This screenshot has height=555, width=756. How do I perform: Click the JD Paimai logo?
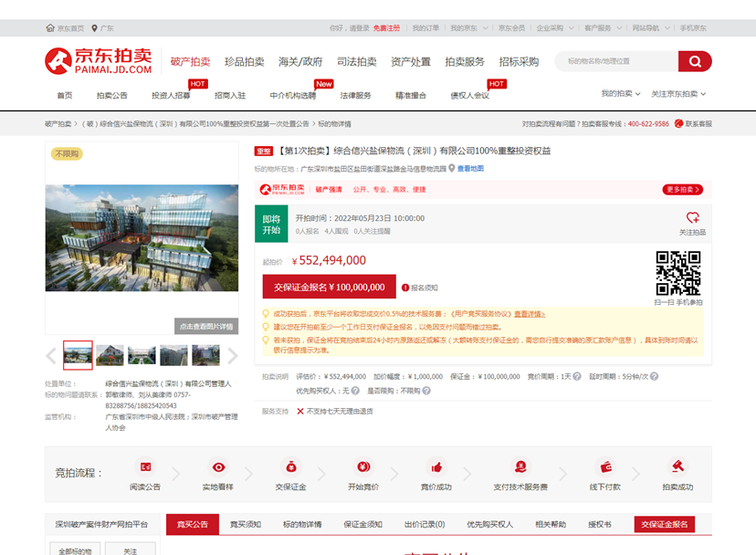(x=99, y=61)
